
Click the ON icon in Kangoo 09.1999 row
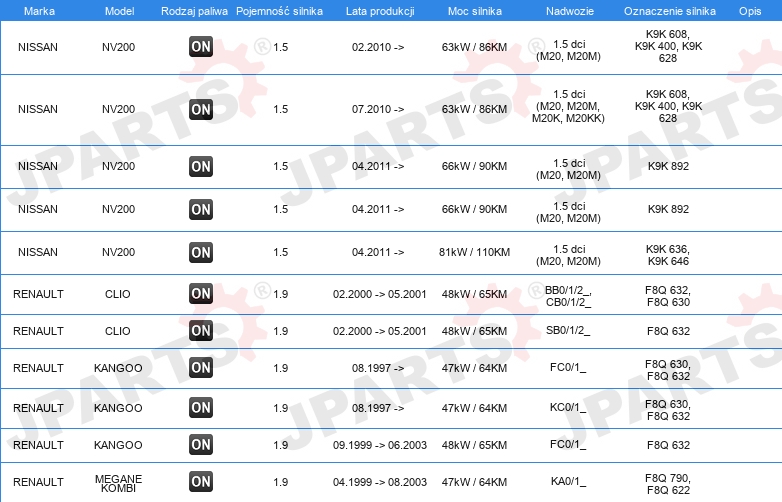(201, 444)
